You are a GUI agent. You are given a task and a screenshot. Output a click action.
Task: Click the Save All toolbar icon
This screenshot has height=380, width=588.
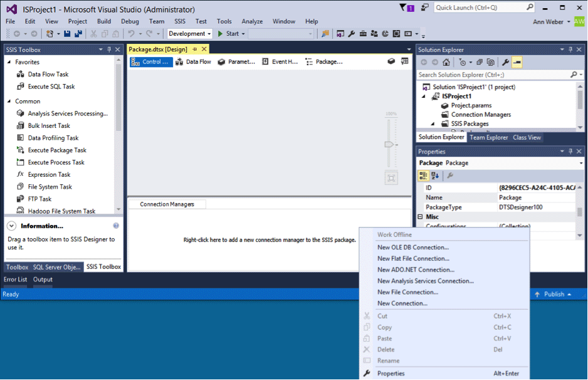pyautogui.click(x=78, y=34)
